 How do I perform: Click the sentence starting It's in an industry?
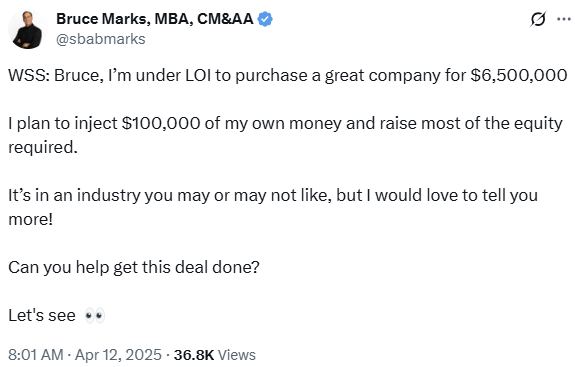273,208
